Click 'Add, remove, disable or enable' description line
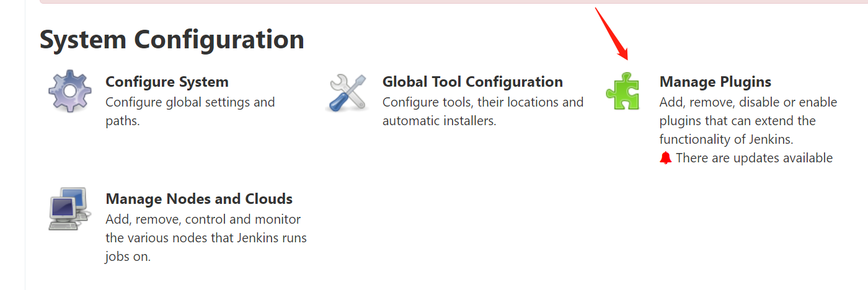Viewport: 868px width, 290px height. (x=748, y=102)
